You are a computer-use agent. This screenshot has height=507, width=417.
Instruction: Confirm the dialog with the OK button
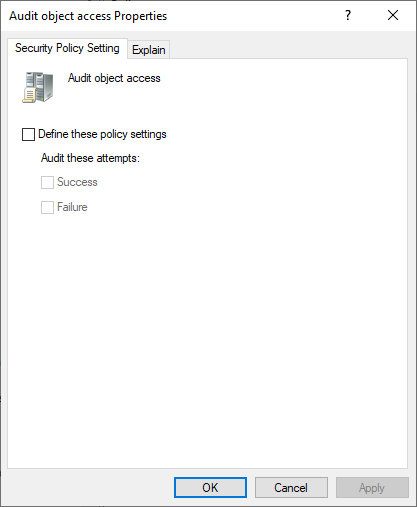tap(210, 488)
